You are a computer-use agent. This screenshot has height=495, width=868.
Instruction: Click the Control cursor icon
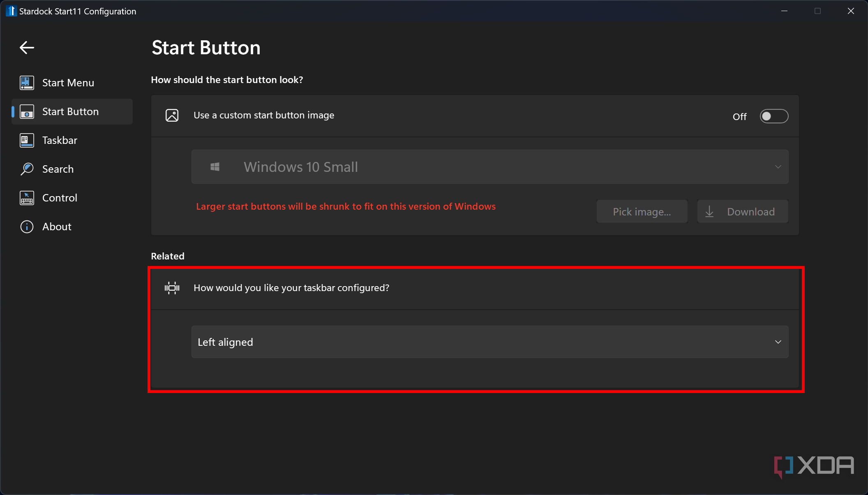tap(26, 197)
